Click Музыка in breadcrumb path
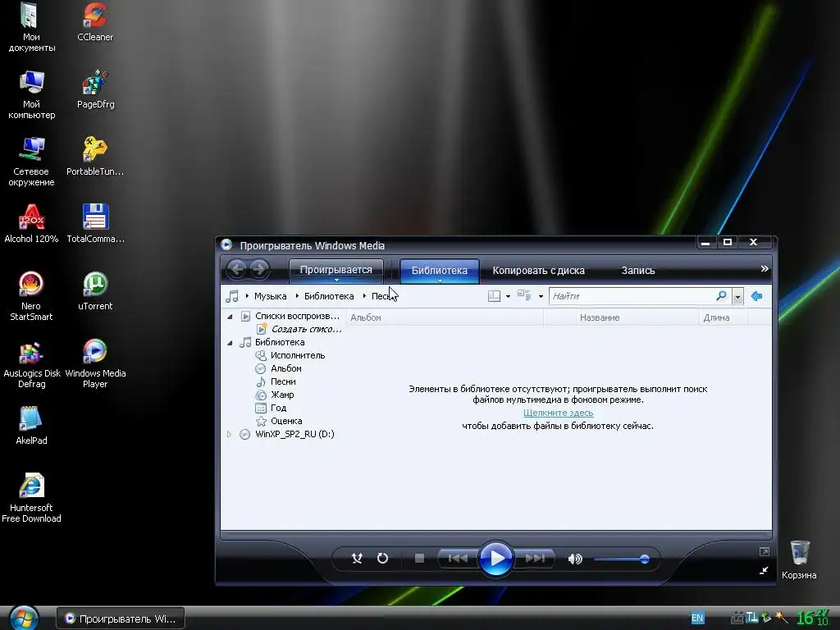840x630 pixels. pos(270,296)
